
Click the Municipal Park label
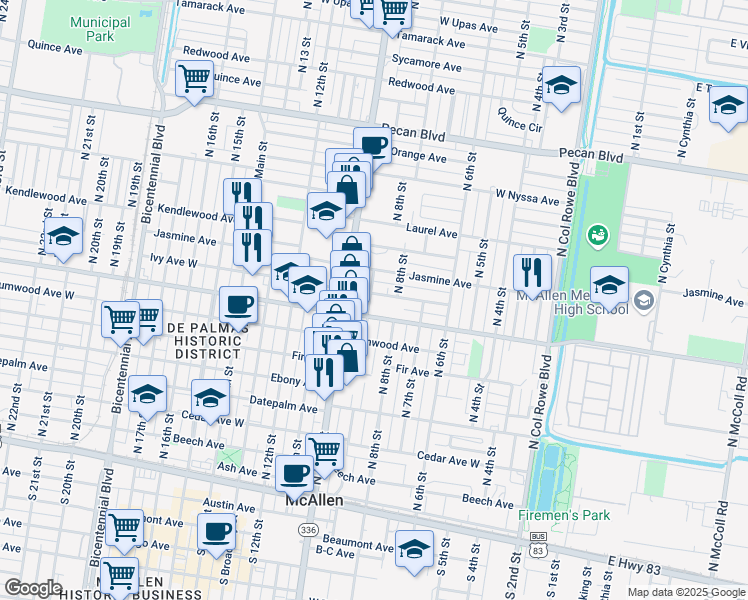(100, 29)
